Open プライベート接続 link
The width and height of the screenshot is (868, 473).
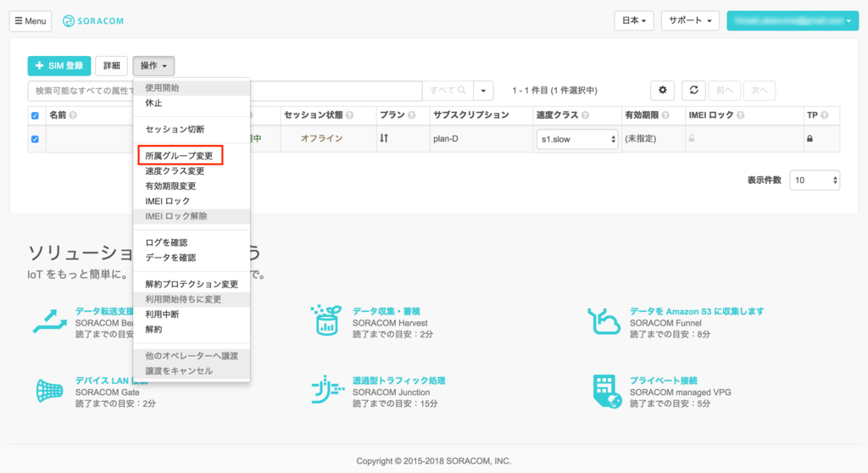coord(663,381)
